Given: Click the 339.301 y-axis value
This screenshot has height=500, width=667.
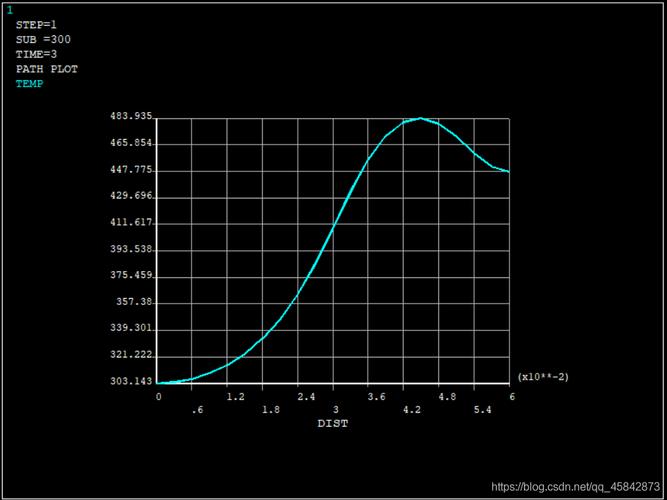Looking at the screenshot, I should (x=131, y=329).
